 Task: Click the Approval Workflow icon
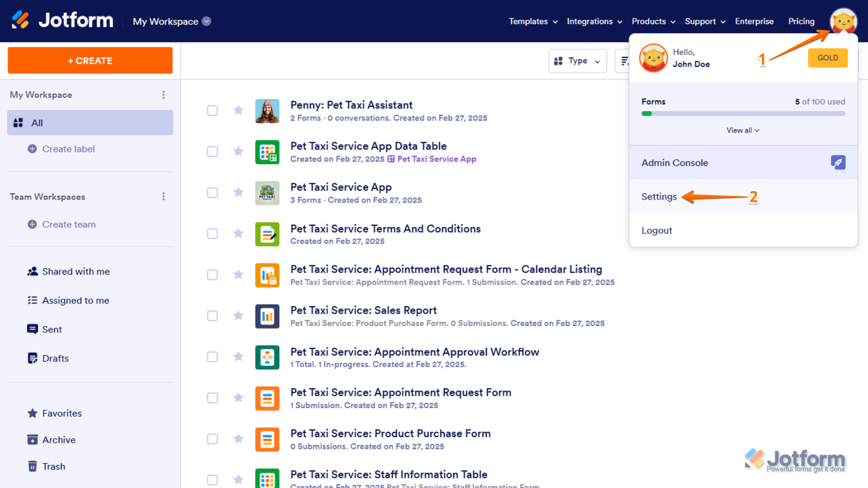pos(267,357)
